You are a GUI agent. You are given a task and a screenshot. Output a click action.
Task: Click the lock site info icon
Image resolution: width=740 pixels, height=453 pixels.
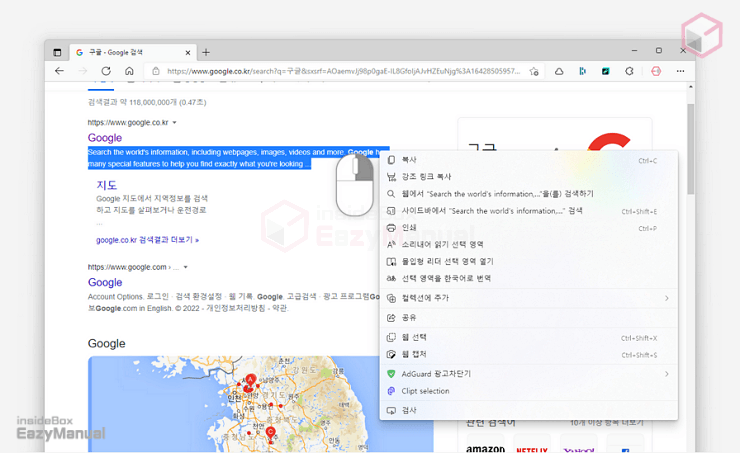pyautogui.click(x=156, y=71)
